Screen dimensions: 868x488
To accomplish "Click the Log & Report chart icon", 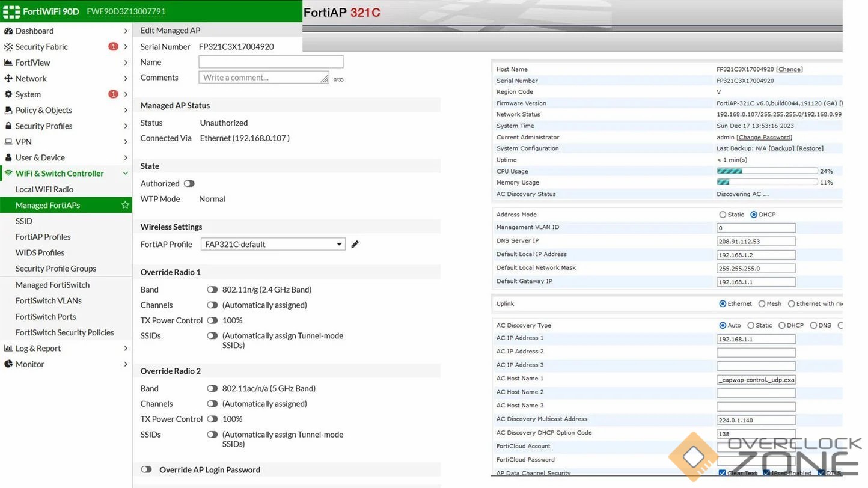I will point(8,349).
